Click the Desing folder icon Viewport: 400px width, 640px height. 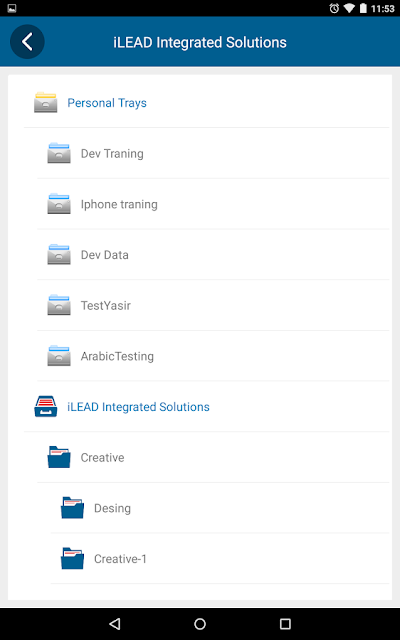pos(73,508)
